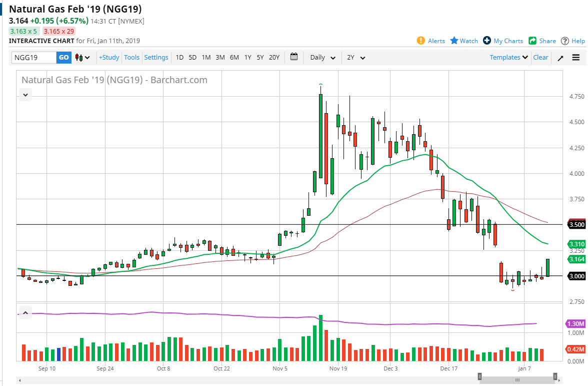Screen dimensions: 588x386
Task: Click the Watch star icon
Action: pyautogui.click(x=454, y=41)
